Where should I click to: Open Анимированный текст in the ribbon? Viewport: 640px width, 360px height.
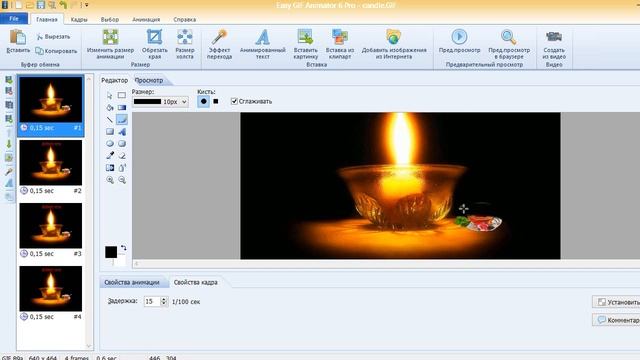[262, 44]
